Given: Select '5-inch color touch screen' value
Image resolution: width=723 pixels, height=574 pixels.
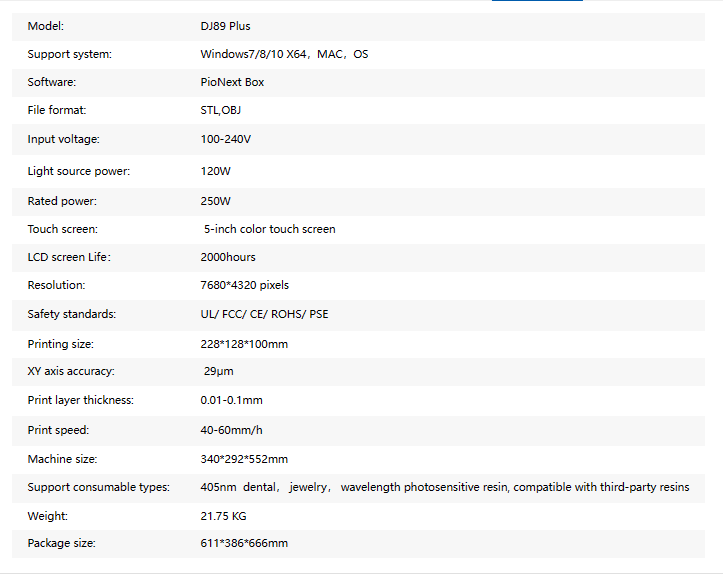Looking at the screenshot, I should point(270,229).
